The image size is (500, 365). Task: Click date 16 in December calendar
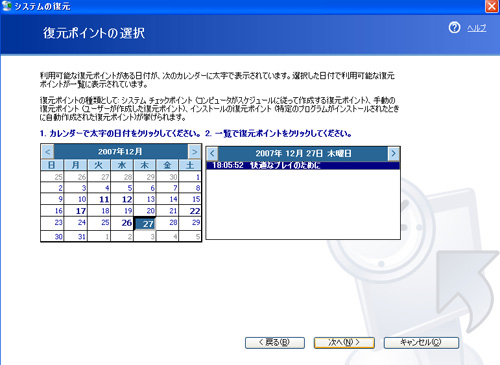click(52, 211)
